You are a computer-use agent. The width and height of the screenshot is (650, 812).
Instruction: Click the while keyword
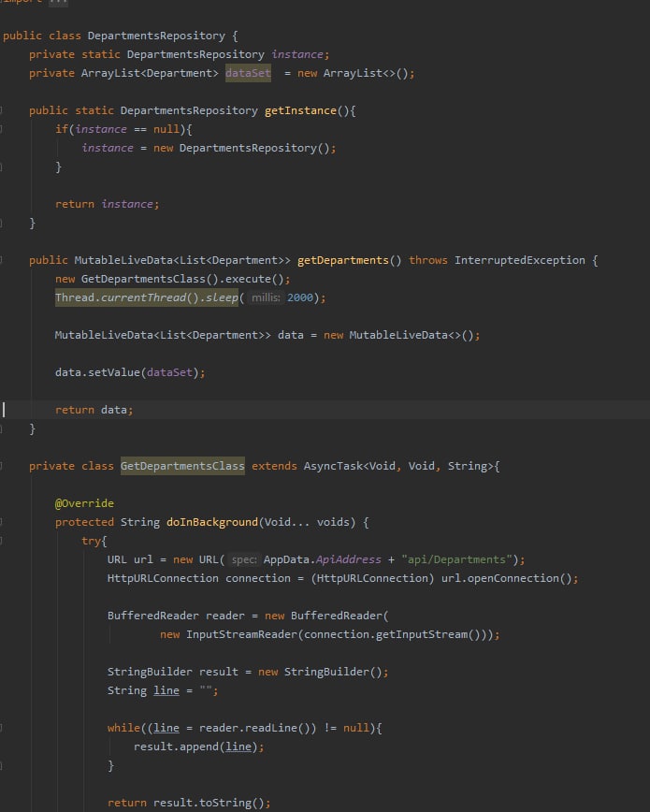click(x=123, y=728)
